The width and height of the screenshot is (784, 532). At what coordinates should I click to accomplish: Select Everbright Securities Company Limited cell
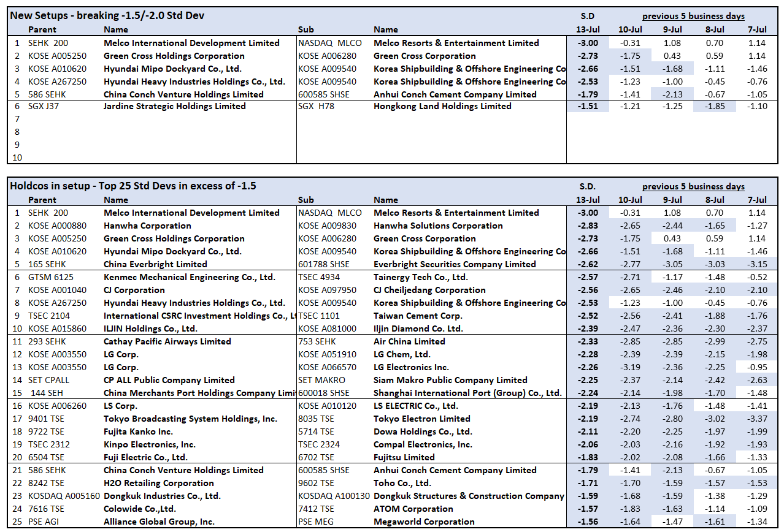pyautogui.click(x=455, y=264)
